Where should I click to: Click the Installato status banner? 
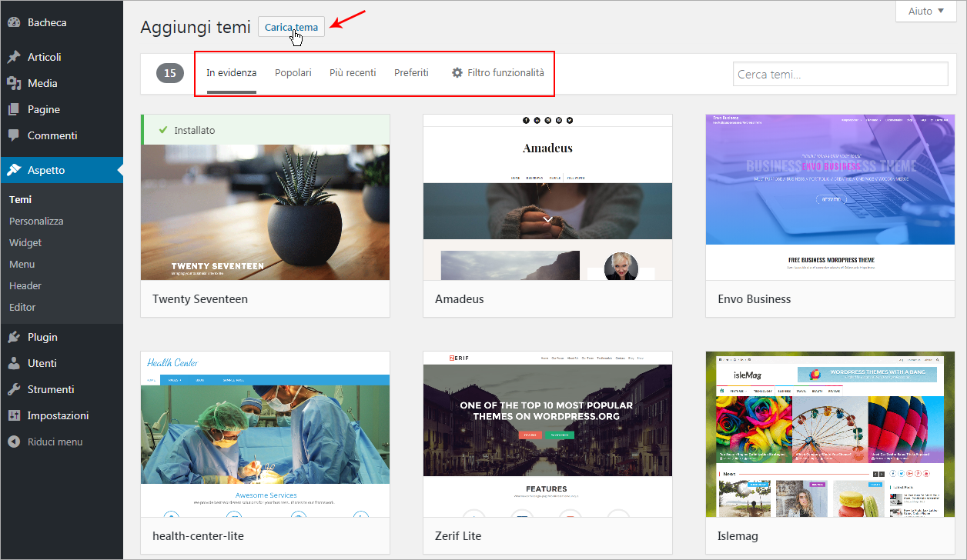coord(265,130)
